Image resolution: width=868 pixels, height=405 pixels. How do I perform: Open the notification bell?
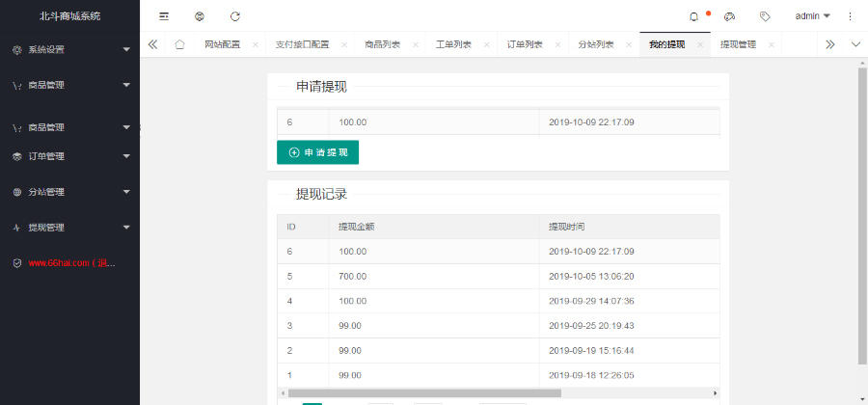693,16
